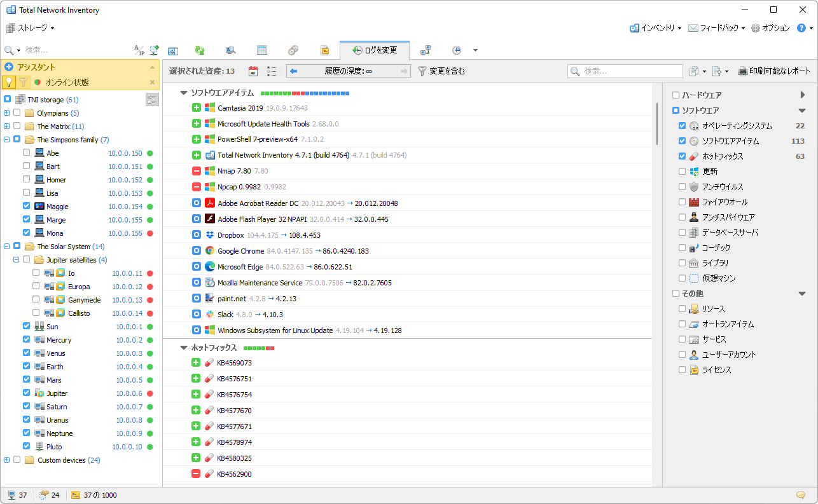Enable the アンチウイルス filter checkbox
818x504 pixels.
(682, 187)
